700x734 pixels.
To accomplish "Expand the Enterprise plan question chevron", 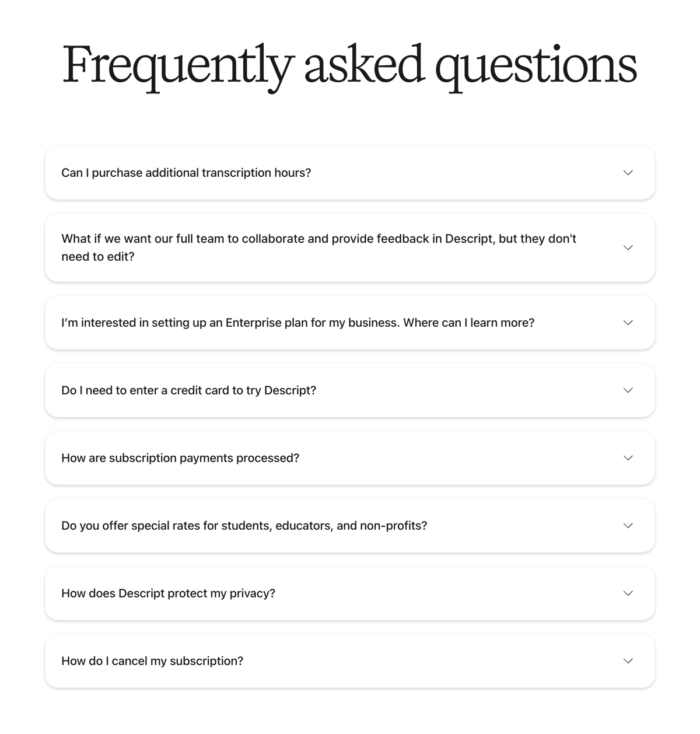I will coord(628,322).
